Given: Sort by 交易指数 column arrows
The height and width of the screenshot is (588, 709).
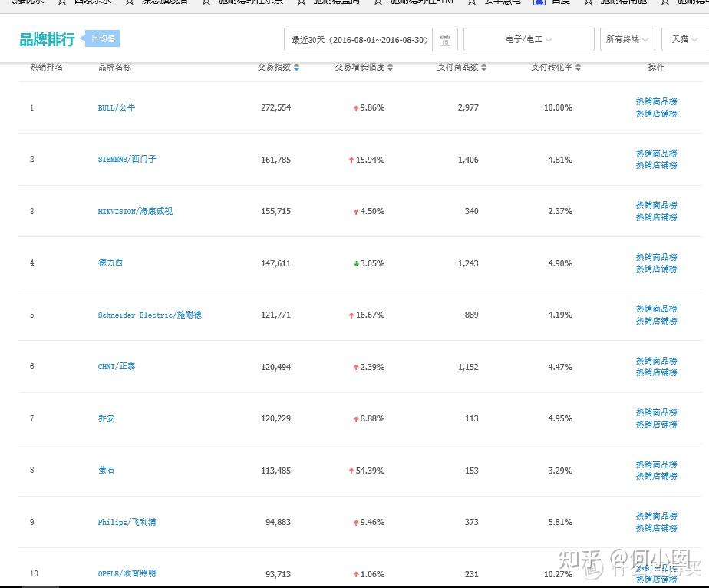Looking at the screenshot, I should pyautogui.click(x=297, y=67).
